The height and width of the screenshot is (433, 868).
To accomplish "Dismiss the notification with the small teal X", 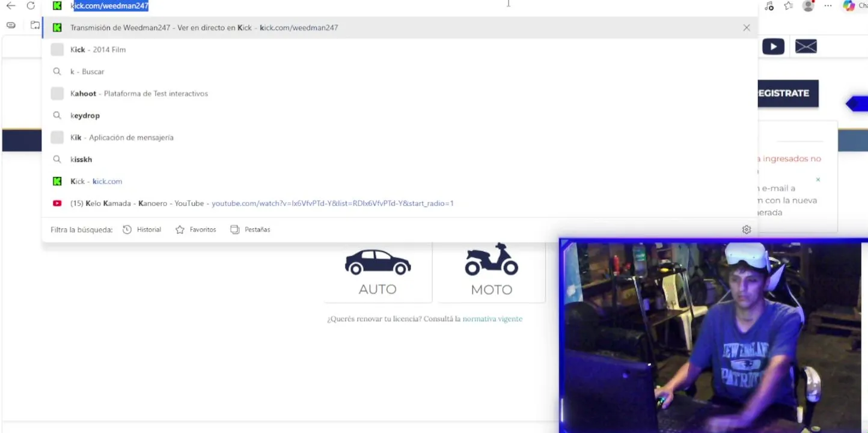I will (818, 179).
